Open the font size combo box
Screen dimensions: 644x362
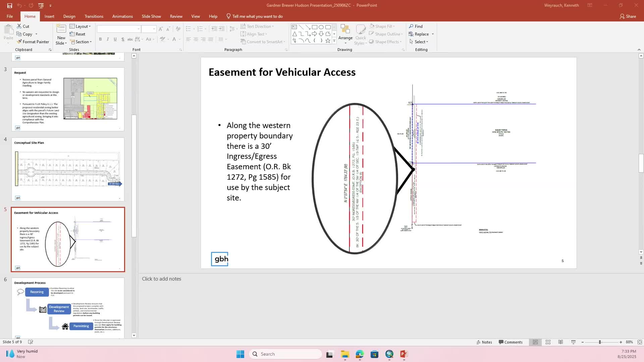[x=149, y=29]
